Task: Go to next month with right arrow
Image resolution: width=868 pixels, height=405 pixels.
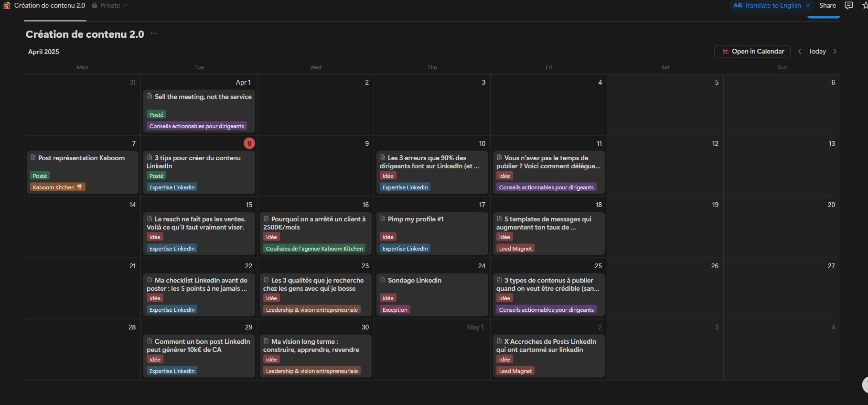Action: 835,51
